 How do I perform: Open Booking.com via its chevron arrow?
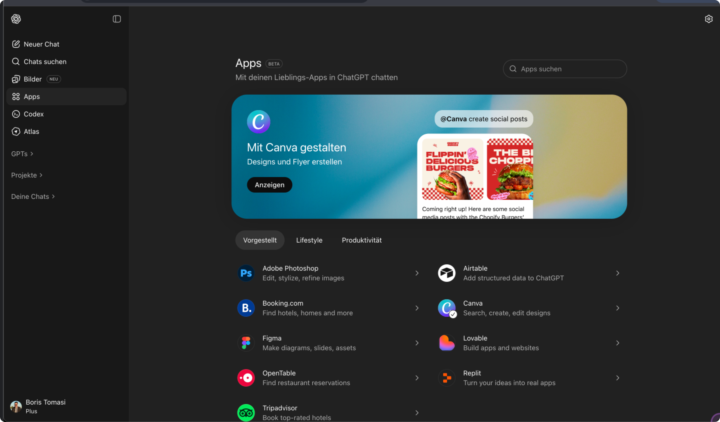tap(417, 308)
